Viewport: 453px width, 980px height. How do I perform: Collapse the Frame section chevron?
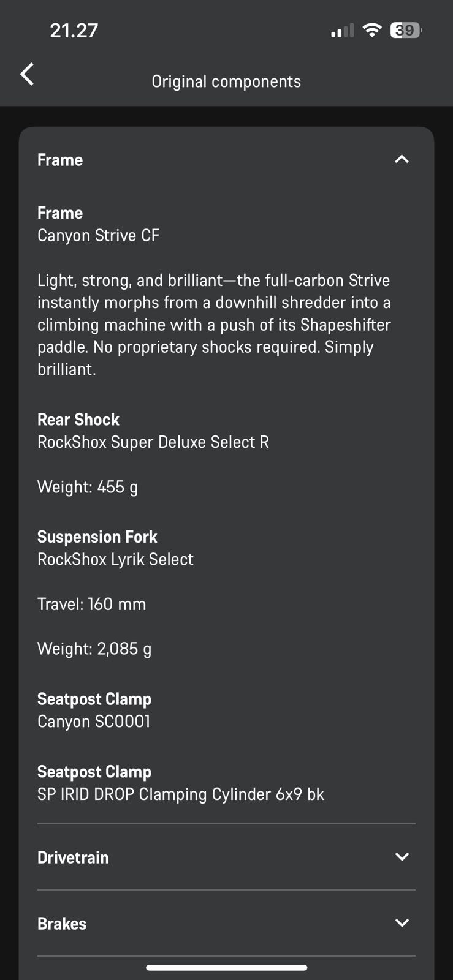(402, 159)
